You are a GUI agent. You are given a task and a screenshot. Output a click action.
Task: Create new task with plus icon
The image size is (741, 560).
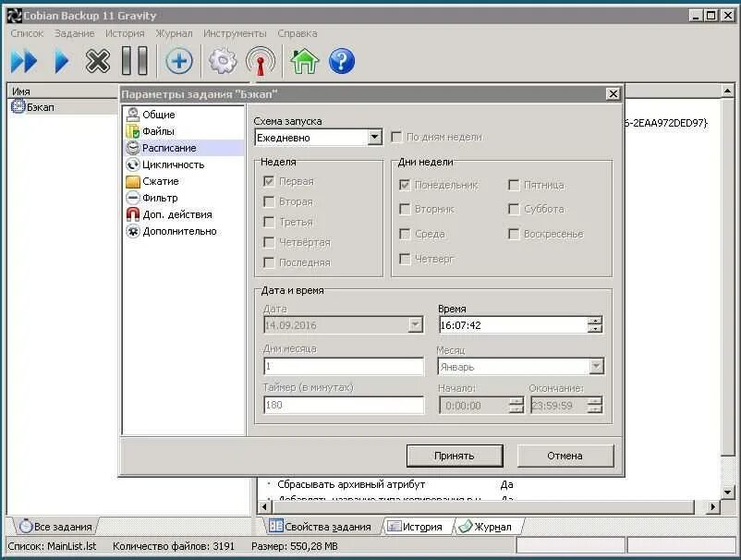tap(179, 61)
